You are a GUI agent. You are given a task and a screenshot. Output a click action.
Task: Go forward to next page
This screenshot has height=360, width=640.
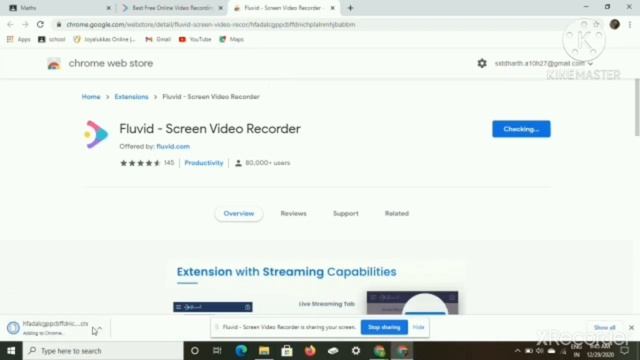(x=25, y=24)
